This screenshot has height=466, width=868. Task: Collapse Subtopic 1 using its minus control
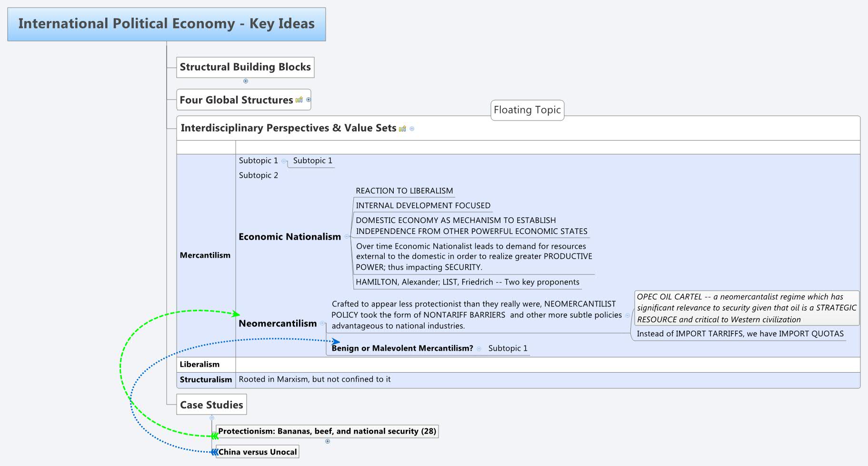click(284, 161)
